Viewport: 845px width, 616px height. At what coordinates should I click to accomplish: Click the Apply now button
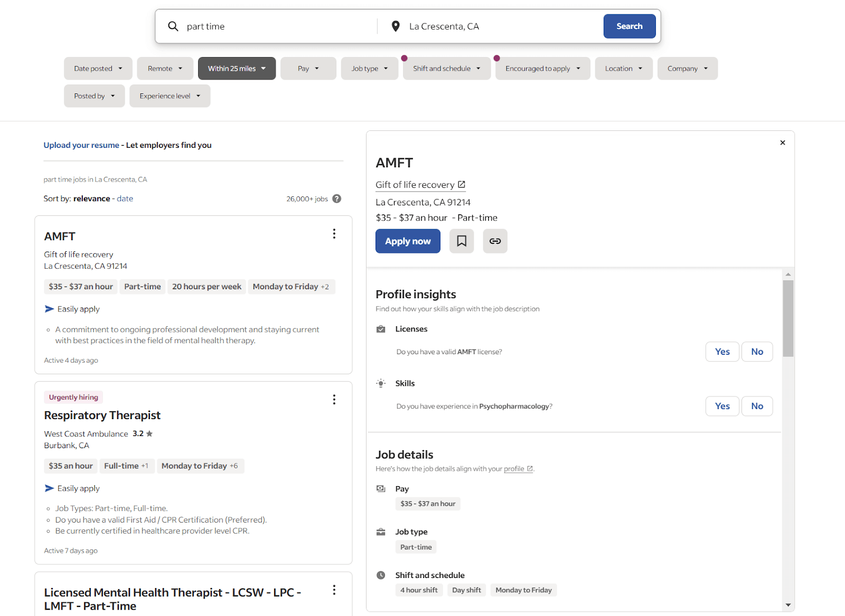tap(407, 241)
